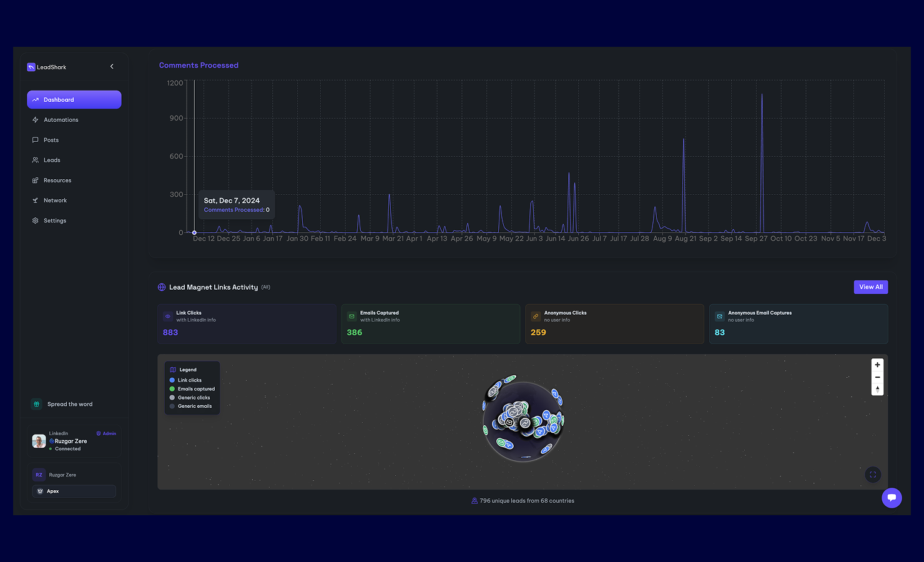Open the Apex plan selector
The height and width of the screenshot is (562, 924).
click(x=74, y=491)
